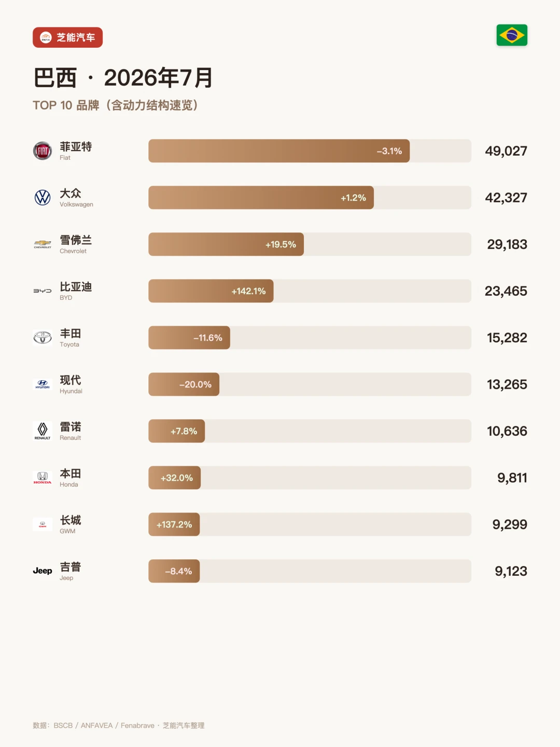
Task: Select the Fiat bar showing −3.1%
Action: coord(279,151)
